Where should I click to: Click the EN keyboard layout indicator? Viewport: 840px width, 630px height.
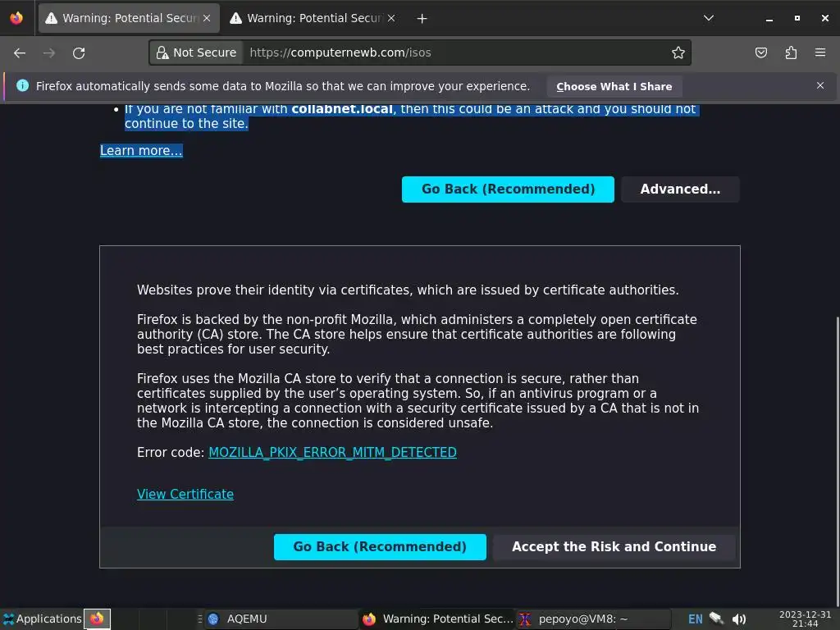point(696,619)
